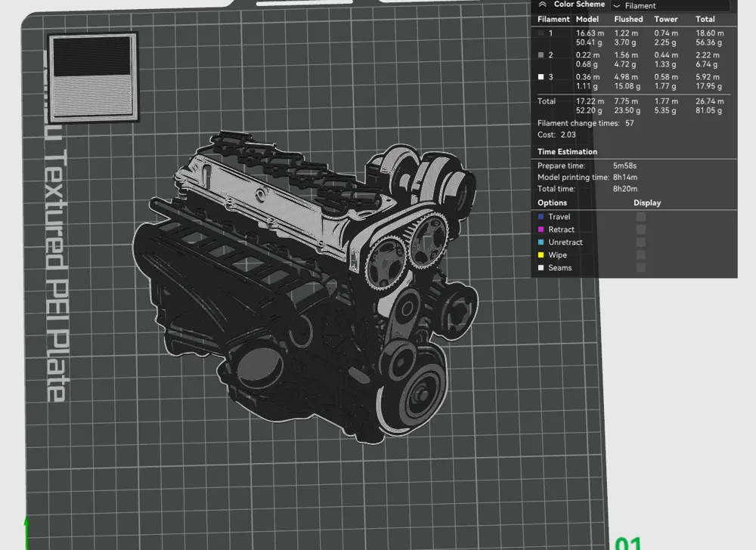Toggle Retract display checkbox

point(641,229)
